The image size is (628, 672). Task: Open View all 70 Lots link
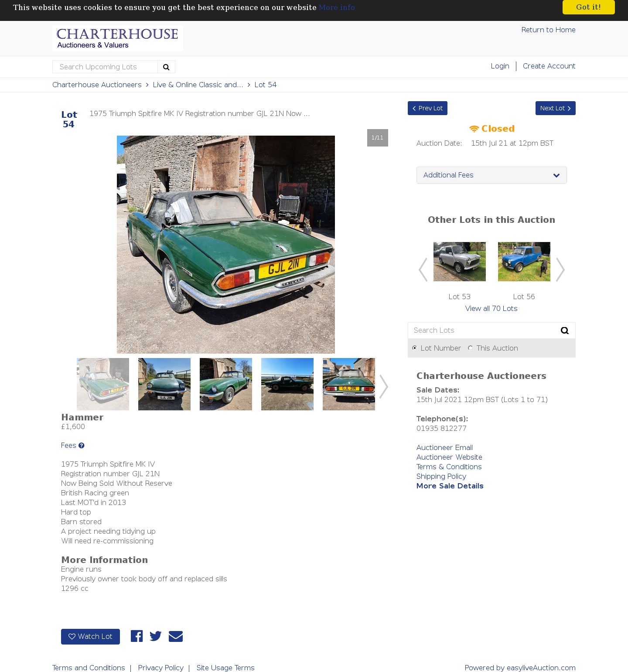point(491,308)
